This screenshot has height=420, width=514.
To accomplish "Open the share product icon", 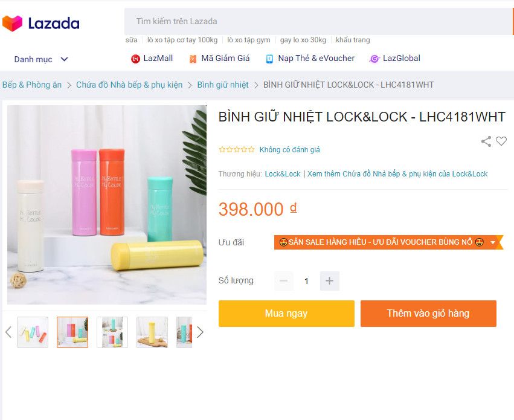I will [x=486, y=141].
